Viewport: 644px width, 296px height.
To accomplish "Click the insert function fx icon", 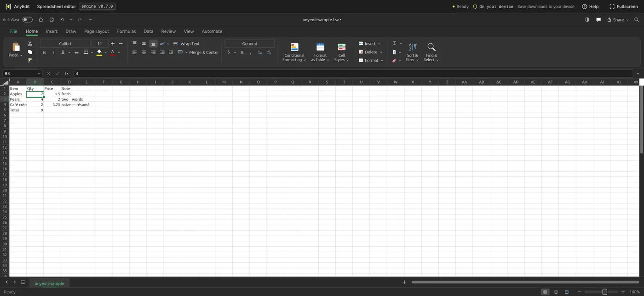I will pyautogui.click(x=67, y=74).
